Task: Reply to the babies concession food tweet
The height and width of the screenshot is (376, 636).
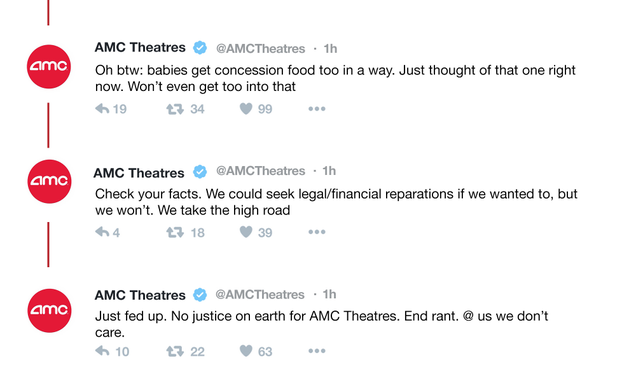Action: pos(102,109)
